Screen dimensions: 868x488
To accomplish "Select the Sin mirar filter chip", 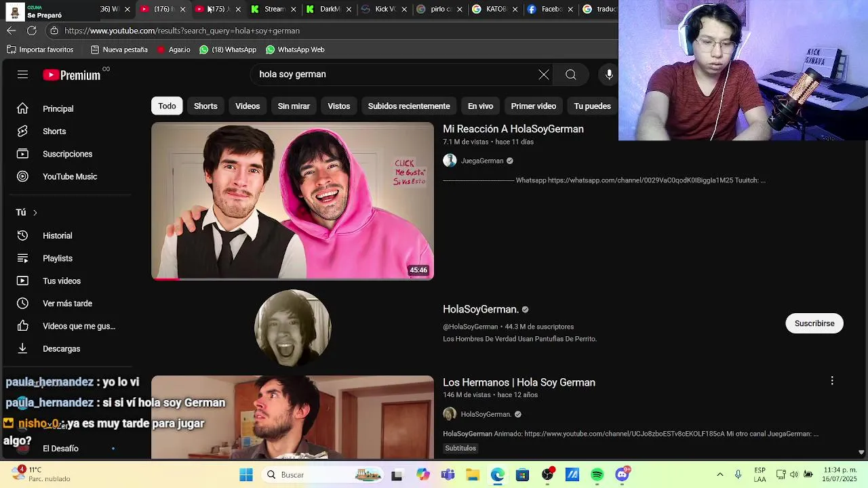I will coord(294,106).
